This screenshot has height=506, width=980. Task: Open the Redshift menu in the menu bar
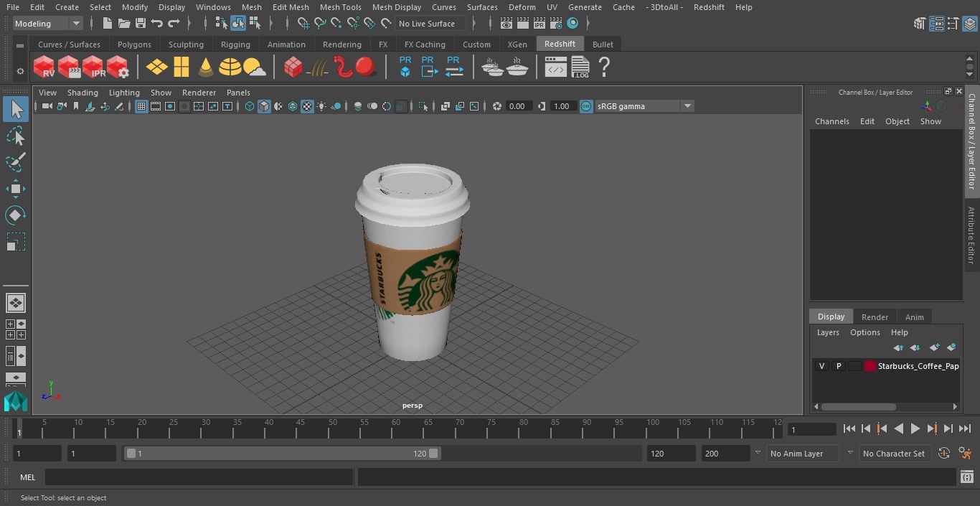(x=709, y=7)
